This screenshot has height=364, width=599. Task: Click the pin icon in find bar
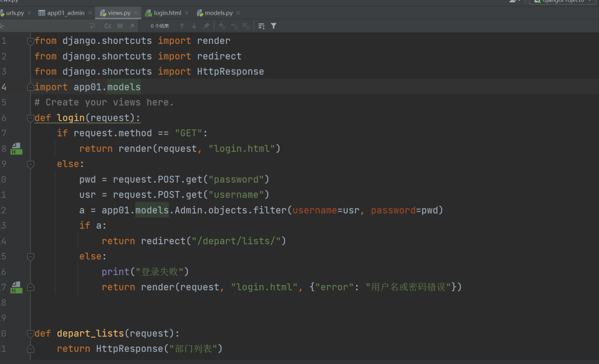[206, 26]
